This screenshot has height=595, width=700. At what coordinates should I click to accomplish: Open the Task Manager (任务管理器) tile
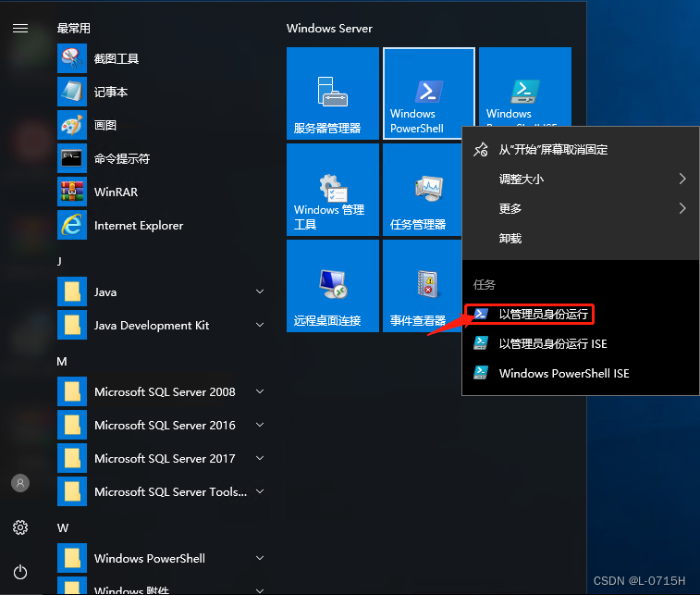point(423,190)
